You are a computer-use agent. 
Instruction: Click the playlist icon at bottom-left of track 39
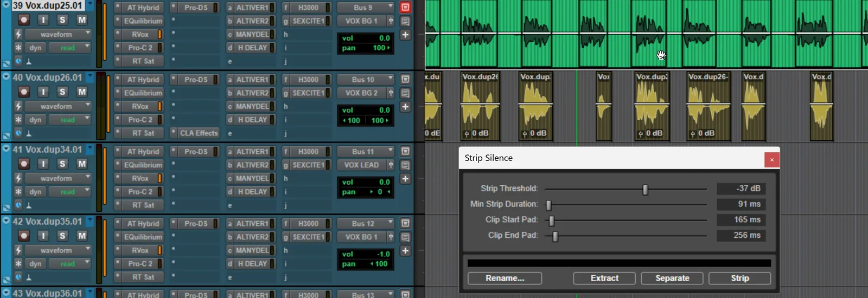click(x=6, y=63)
